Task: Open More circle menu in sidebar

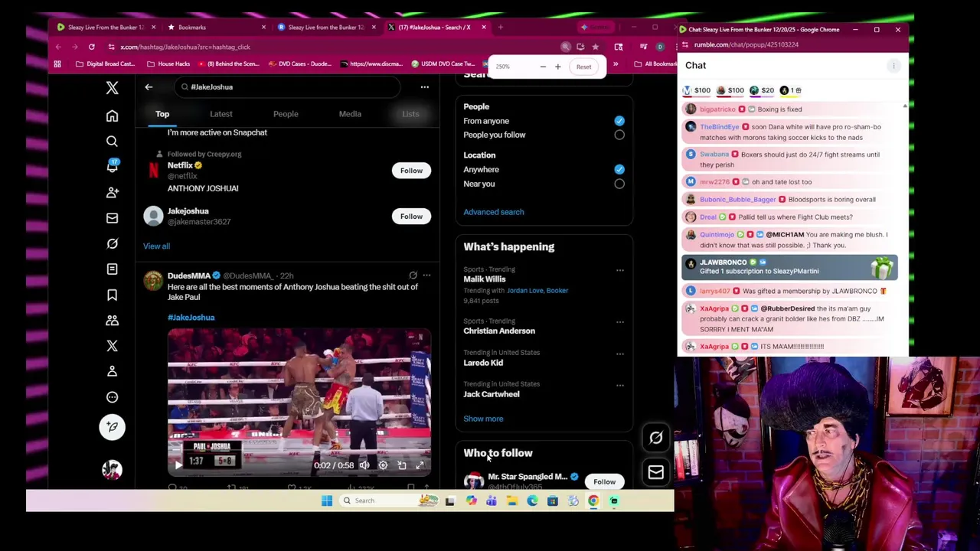Action: click(x=112, y=396)
